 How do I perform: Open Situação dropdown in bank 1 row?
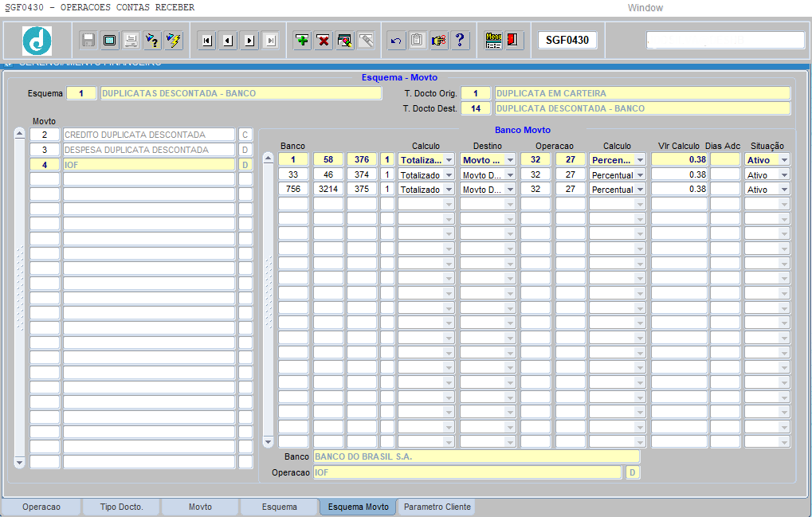tap(785, 160)
